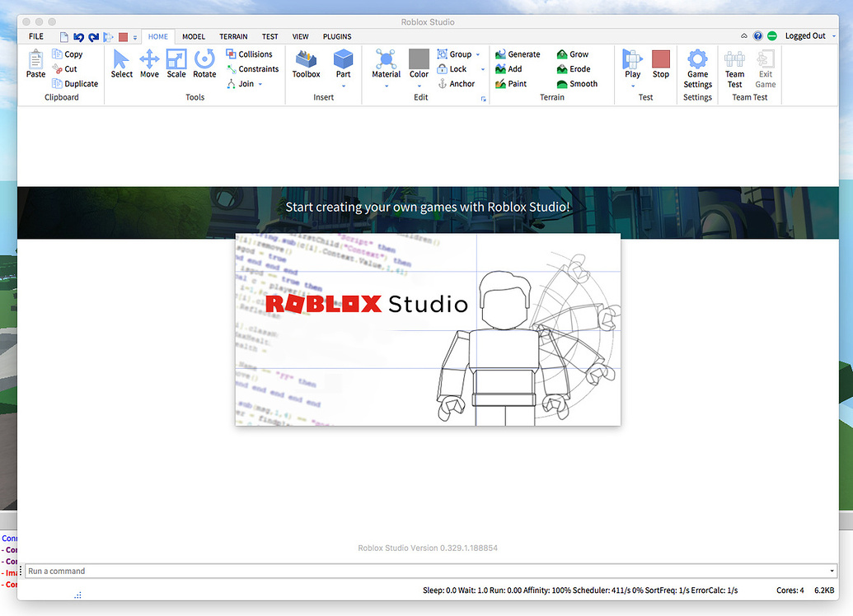Open the Edit group dialog launcher
The width and height of the screenshot is (853, 616).
coord(483,99)
